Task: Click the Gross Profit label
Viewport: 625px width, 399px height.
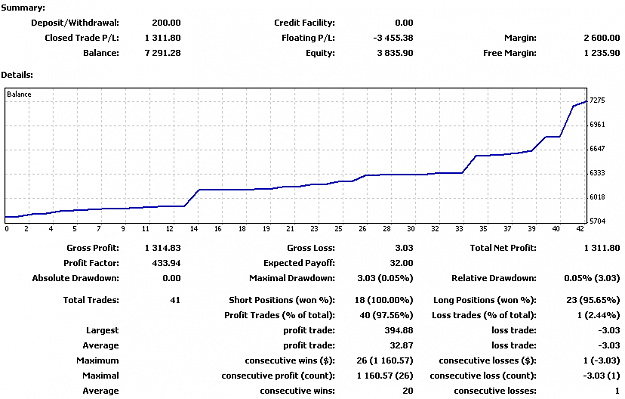Action: 93,248
